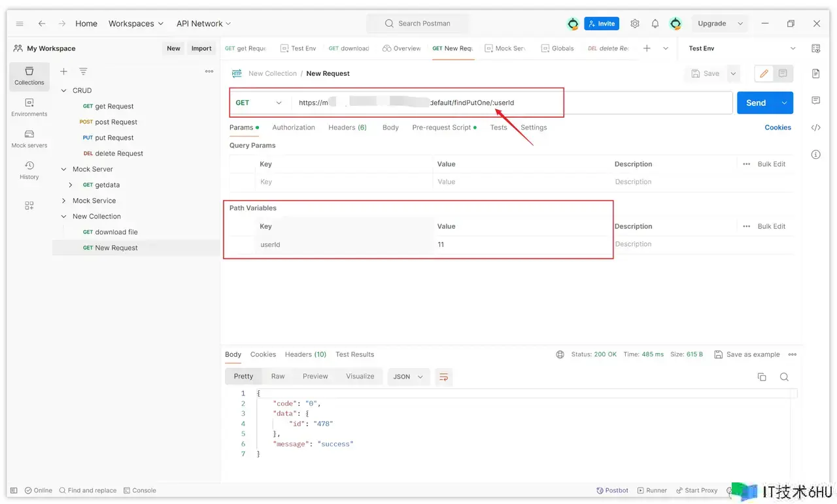Add a new tab with plus icon

pyautogui.click(x=647, y=48)
